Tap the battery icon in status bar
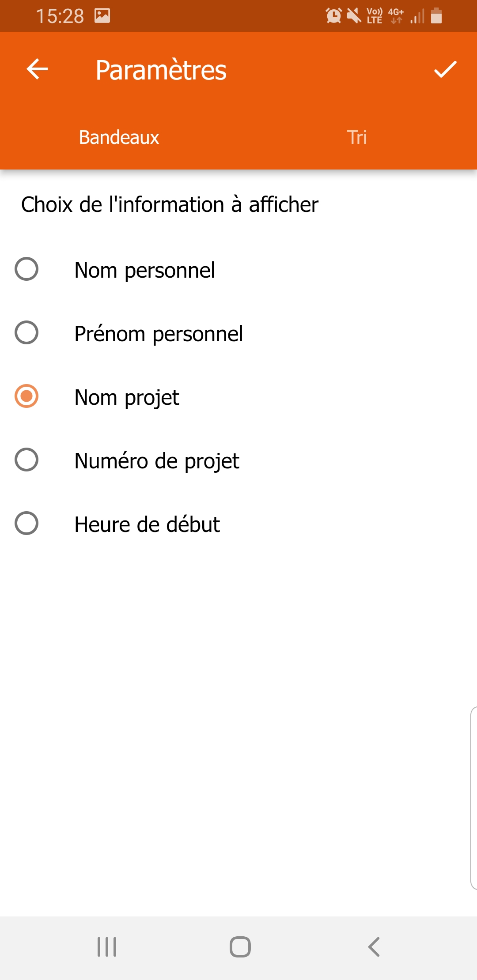 point(436,16)
